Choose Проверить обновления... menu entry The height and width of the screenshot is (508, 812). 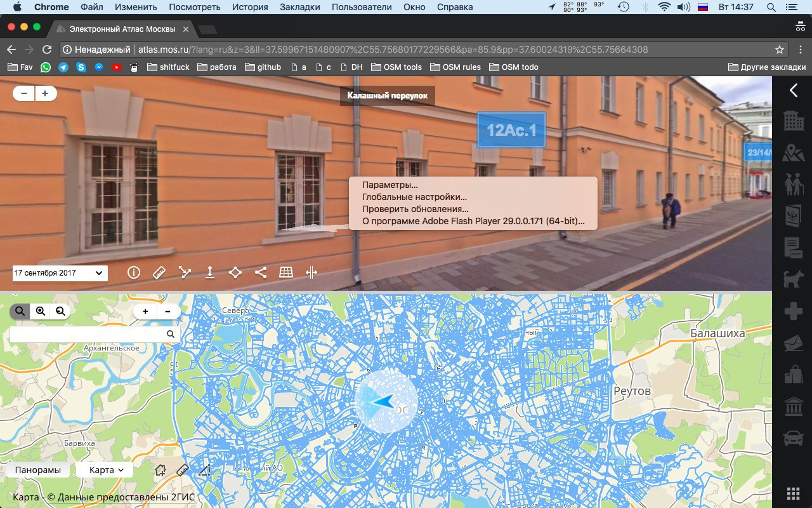(473, 209)
